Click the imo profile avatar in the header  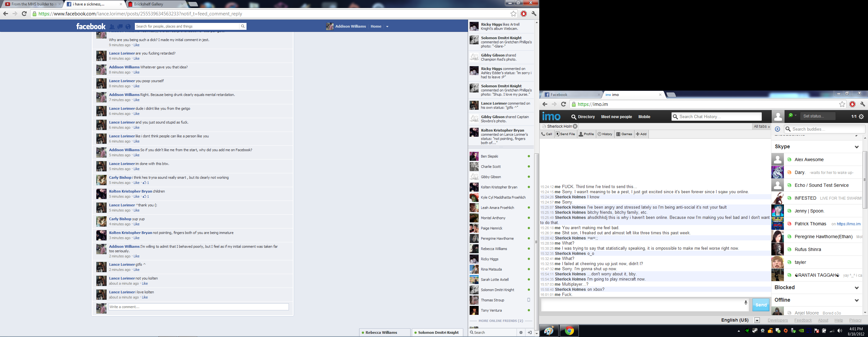(778, 117)
